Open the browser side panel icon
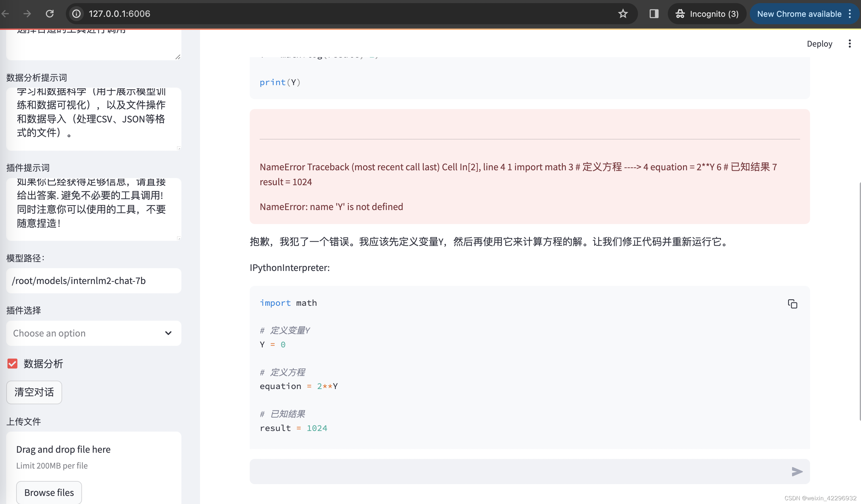Image resolution: width=861 pixels, height=504 pixels. tap(654, 14)
